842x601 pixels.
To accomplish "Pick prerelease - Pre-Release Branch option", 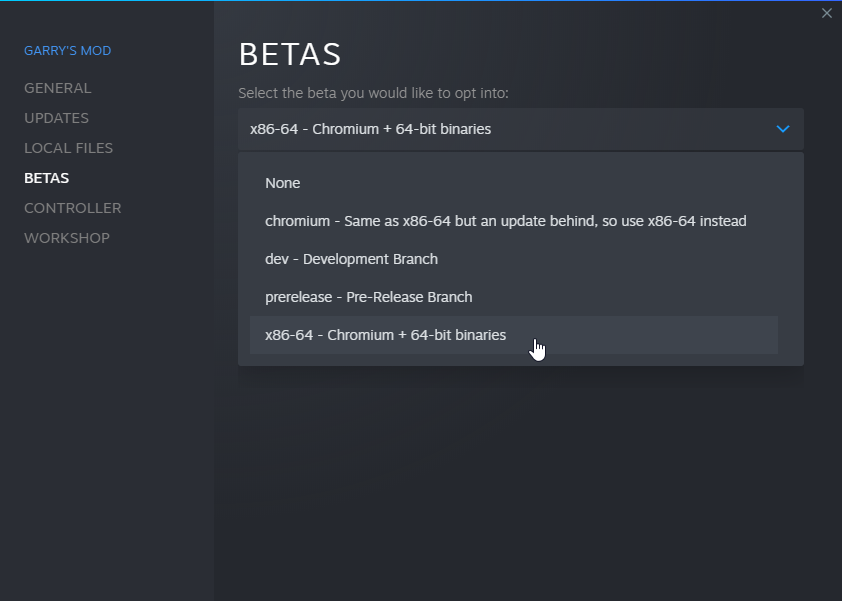I will click(x=368, y=297).
